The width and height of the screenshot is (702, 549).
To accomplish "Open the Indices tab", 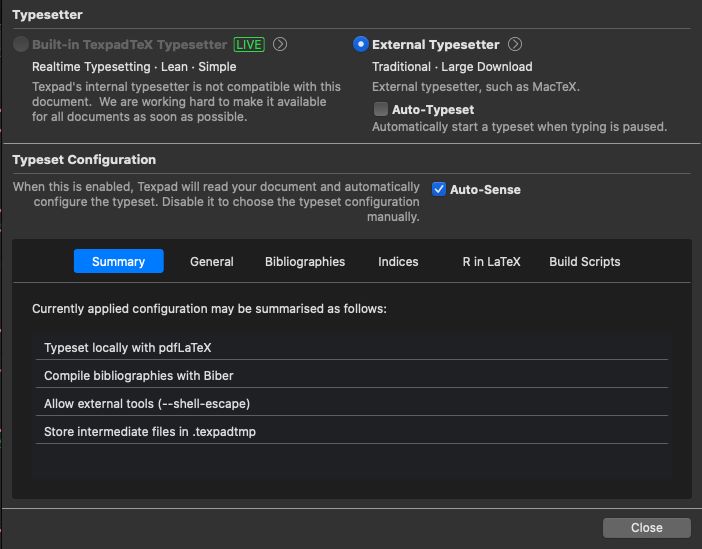I will click(398, 261).
